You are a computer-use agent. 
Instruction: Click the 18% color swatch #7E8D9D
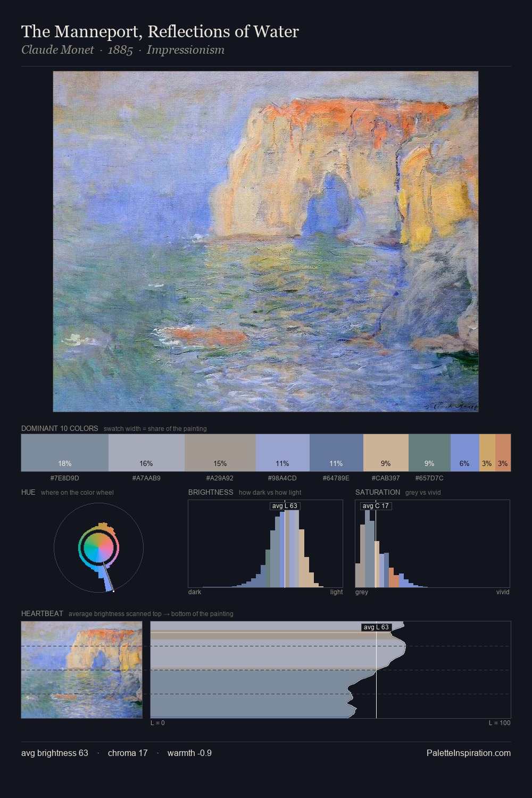point(65,453)
